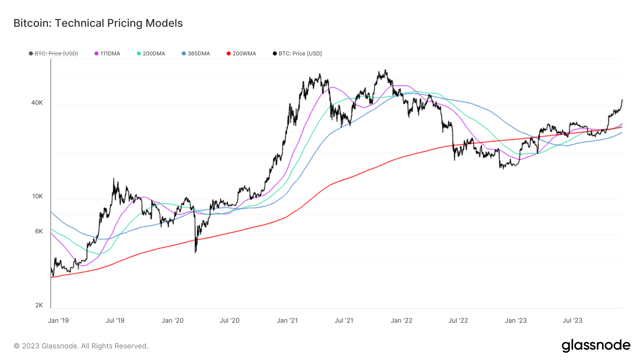Click the Jul '22 x-axis label

click(458, 321)
